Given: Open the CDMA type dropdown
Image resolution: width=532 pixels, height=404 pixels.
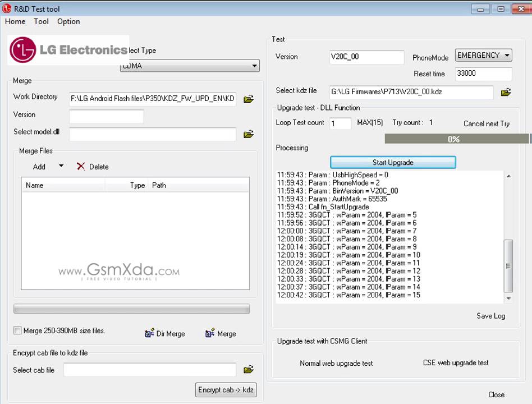Looking at the screenshot, I should pos(190,66).
